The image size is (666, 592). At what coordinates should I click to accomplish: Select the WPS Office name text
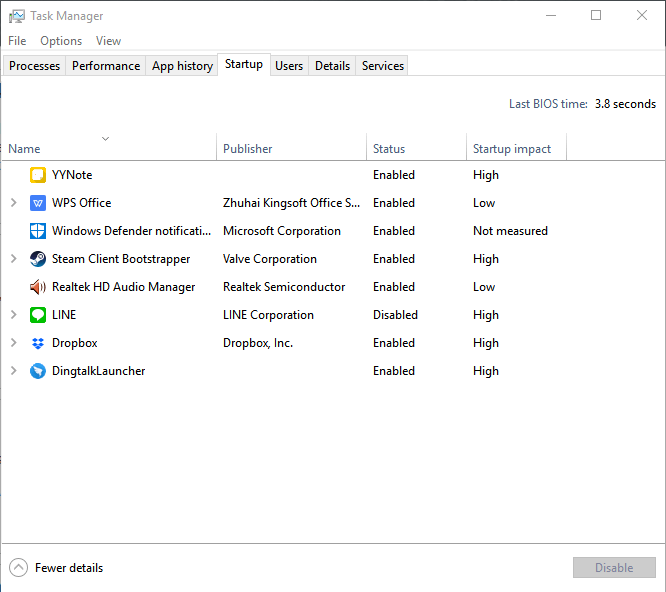tap(82, 203)
